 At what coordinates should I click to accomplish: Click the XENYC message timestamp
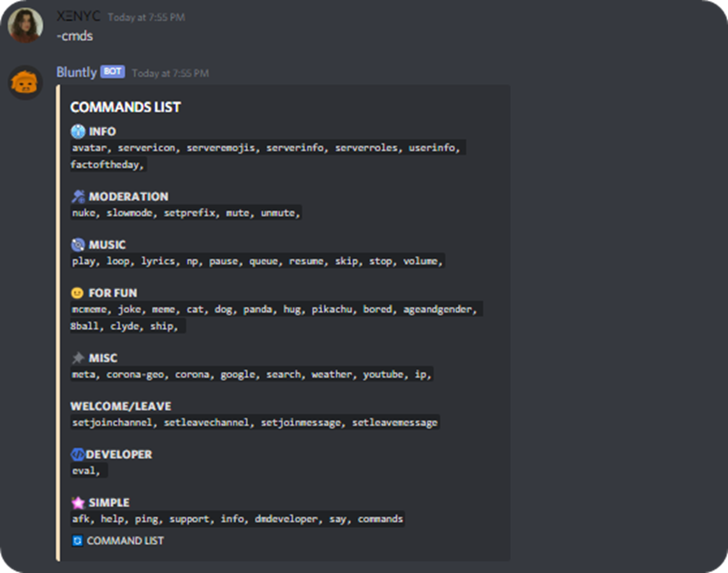[147, 17]
